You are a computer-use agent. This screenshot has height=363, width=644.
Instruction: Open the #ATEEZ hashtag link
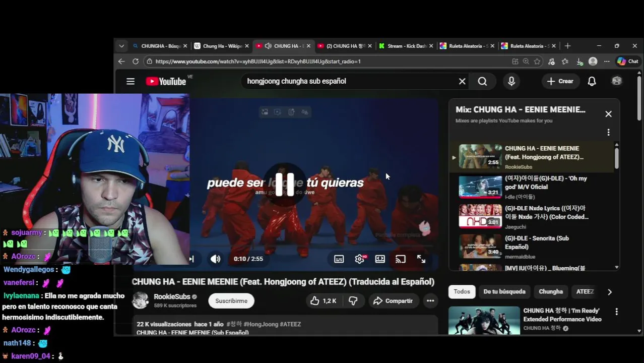(290, 324)
